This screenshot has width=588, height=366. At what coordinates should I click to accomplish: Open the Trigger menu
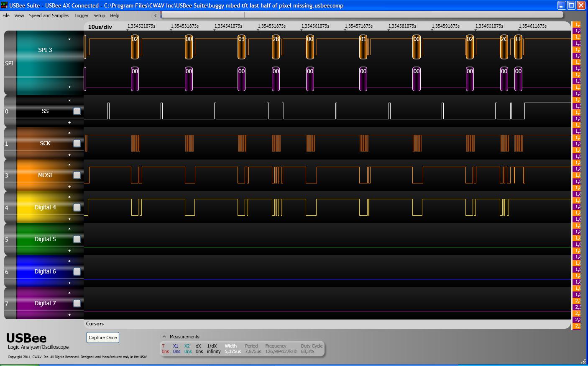pos(81,15)
